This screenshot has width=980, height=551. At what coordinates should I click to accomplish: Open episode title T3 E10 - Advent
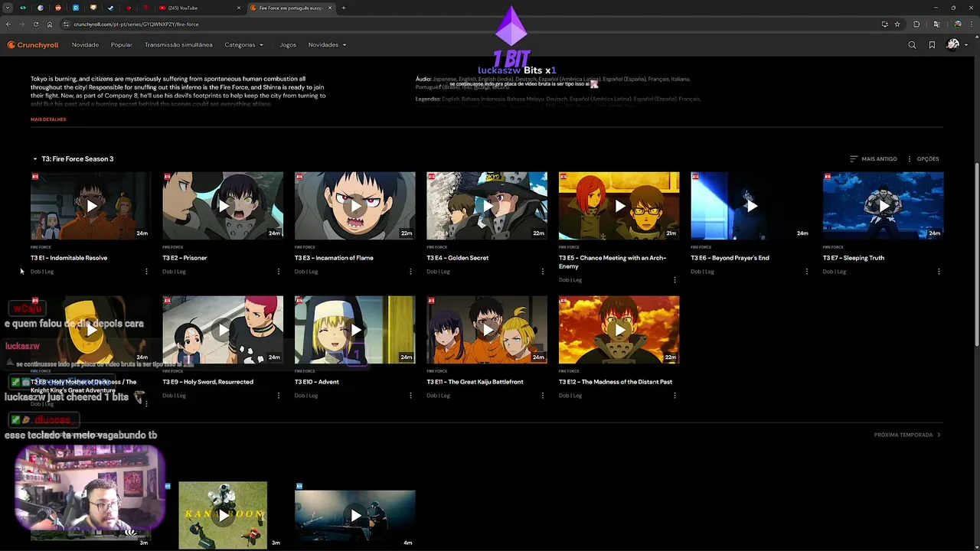click(316, 382)
